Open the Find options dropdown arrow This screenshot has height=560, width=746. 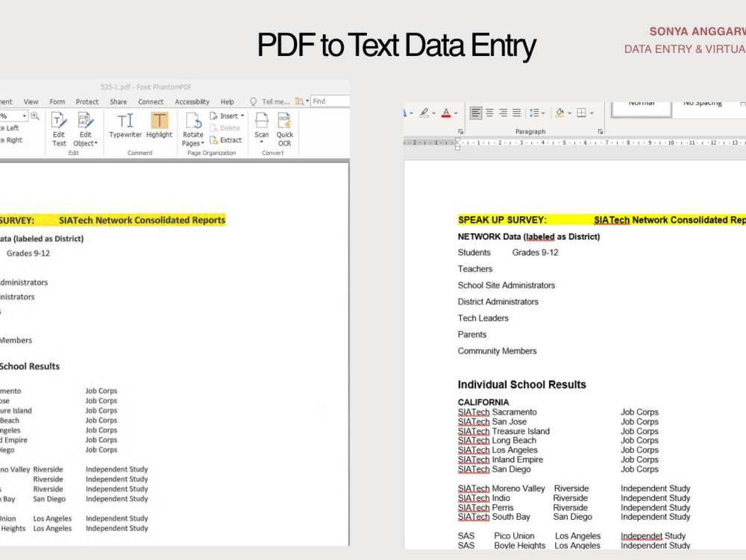click(x=307, y=101)
